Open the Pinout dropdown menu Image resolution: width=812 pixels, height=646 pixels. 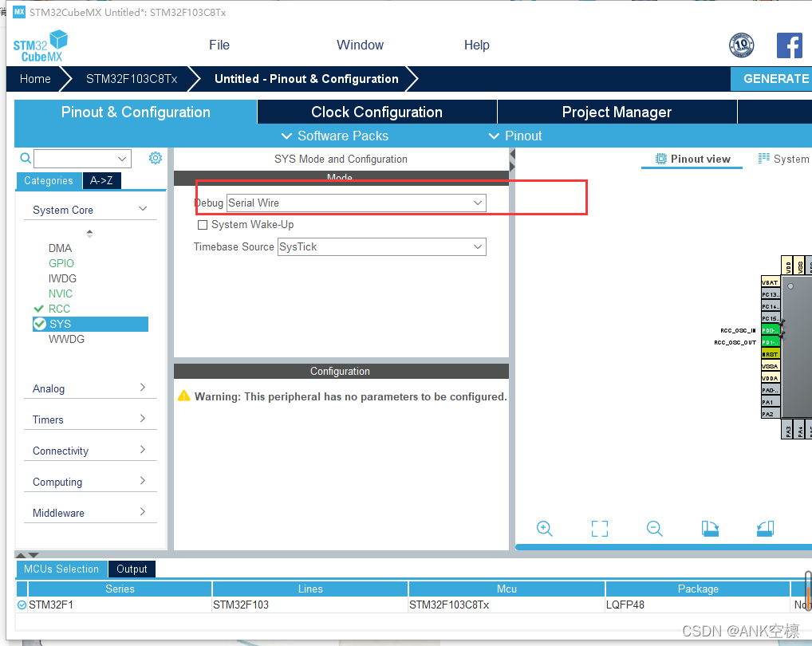coord(515,136)
